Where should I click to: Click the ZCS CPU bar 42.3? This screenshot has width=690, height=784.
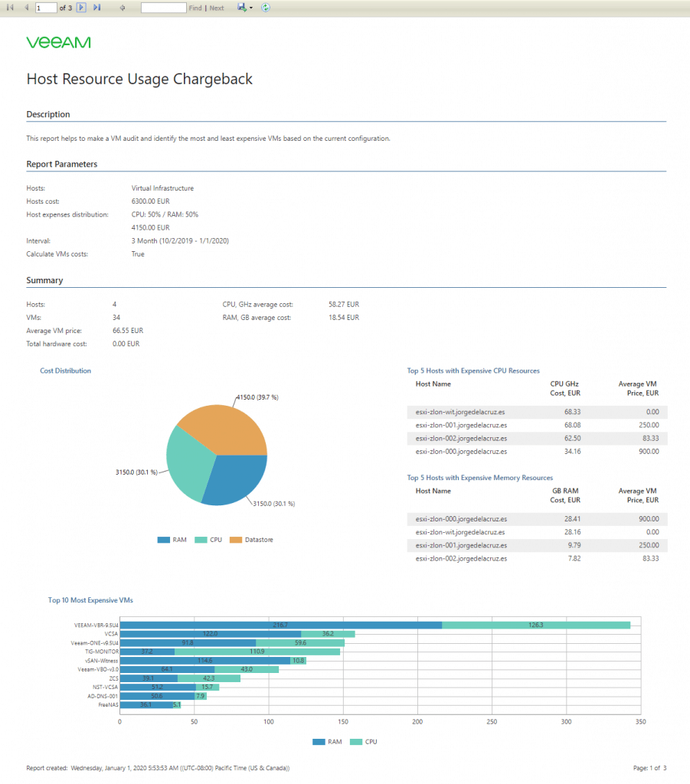tap(209, 678)
